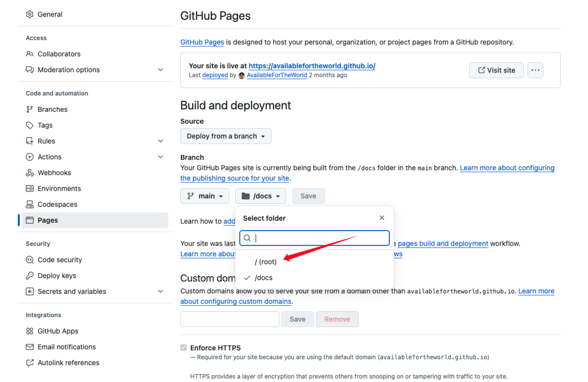Screen dimensions: 588x382
Task: Go to Collaborators settings
Action: (95, 54)
